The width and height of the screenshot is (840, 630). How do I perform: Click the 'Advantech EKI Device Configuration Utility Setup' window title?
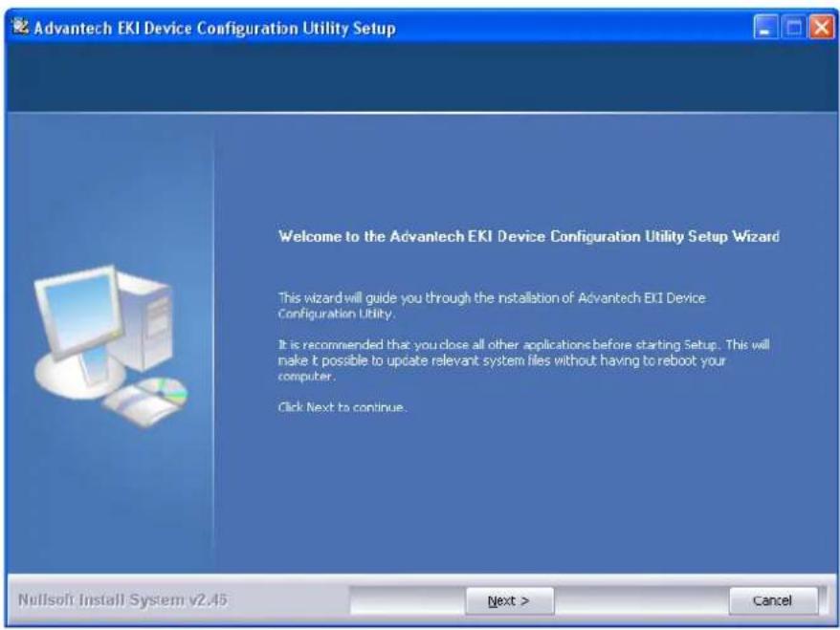(215, 28)
